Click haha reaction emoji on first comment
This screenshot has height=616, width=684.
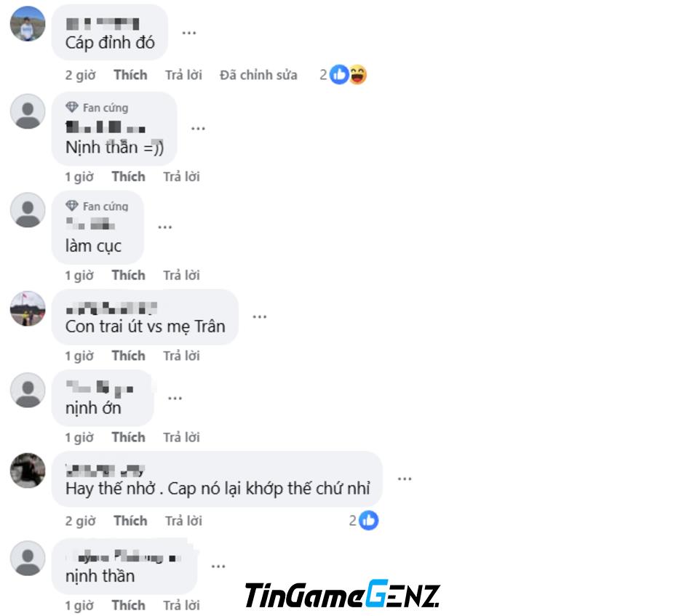tap(358, 75)
